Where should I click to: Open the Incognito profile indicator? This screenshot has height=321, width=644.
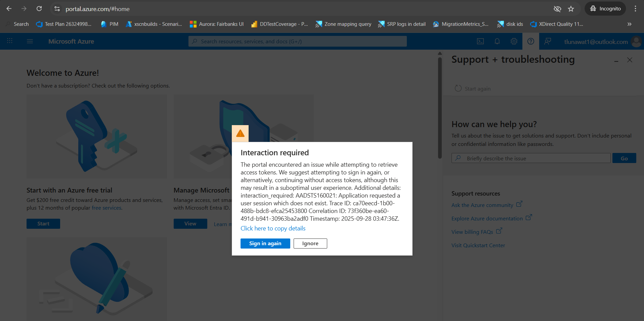(x=605, y=9)
